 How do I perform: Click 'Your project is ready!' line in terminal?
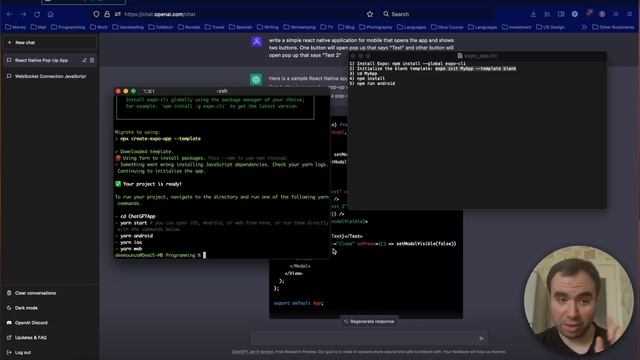point(149,184)
